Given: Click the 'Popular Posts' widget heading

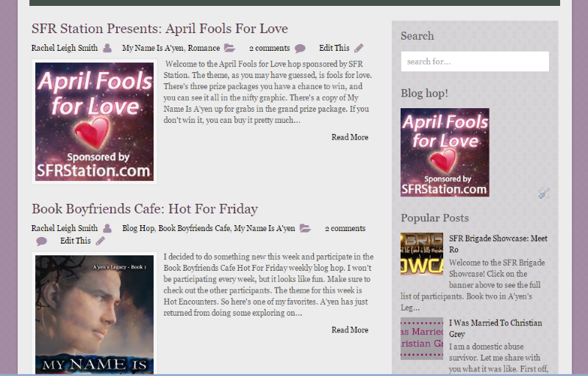Looking at the screenshot, I should [434, 218].
